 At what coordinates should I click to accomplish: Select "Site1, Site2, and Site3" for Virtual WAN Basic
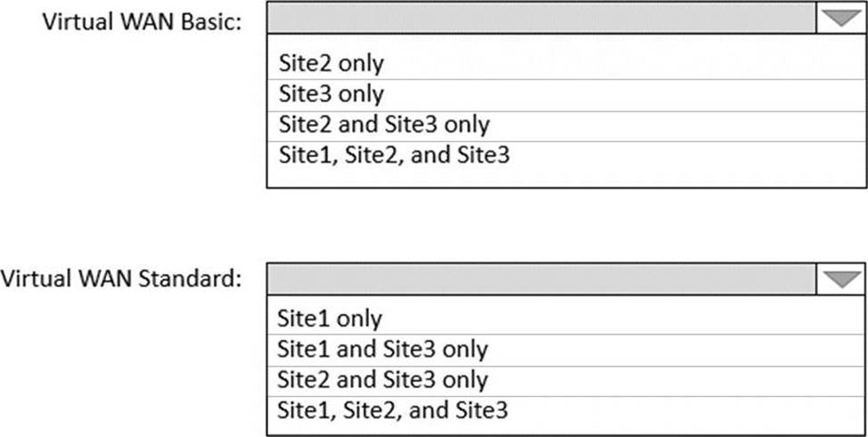394,155
